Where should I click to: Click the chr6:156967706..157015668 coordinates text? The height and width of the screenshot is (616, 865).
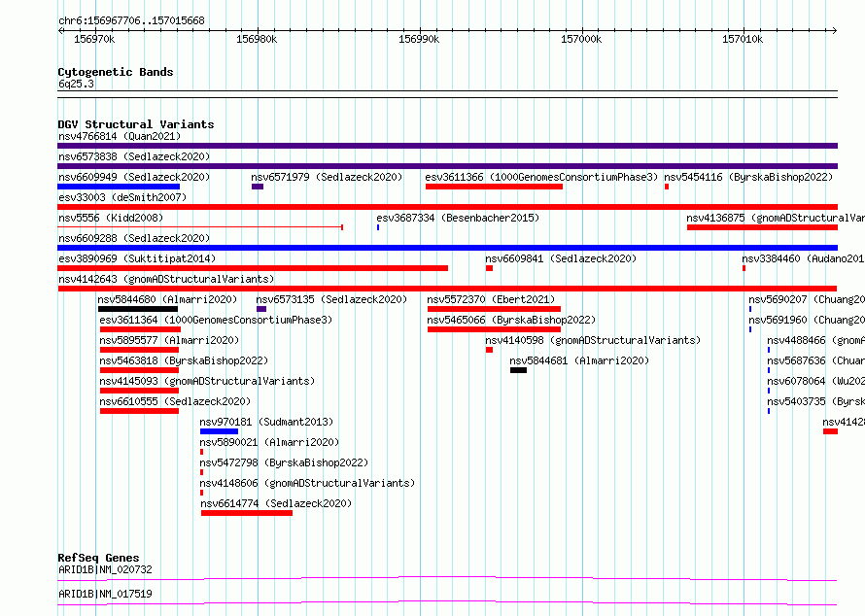(x=131, y=21)
